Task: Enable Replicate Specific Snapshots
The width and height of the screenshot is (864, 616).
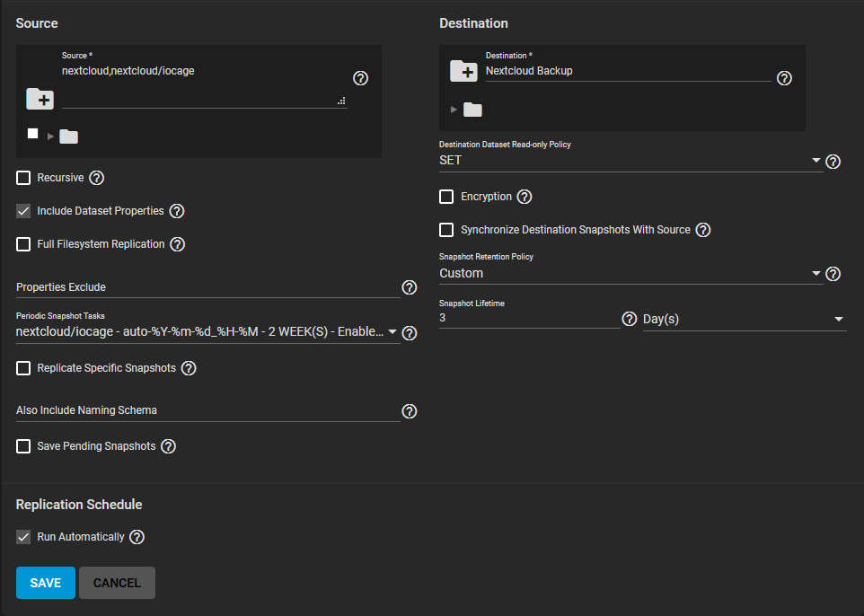Action: tap(23, 368)
